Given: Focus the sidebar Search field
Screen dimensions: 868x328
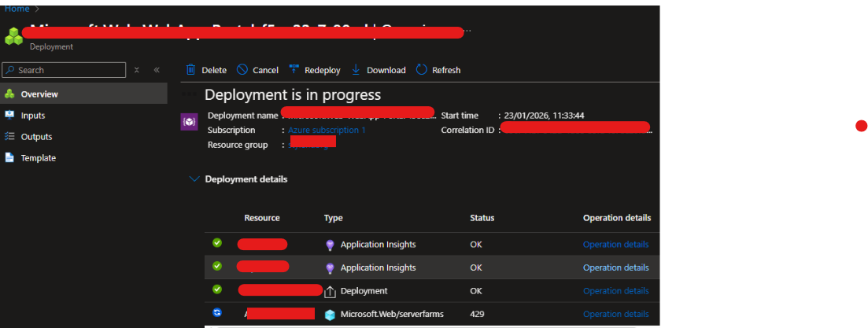Looking at the screenshot, I should coord(65,70).
